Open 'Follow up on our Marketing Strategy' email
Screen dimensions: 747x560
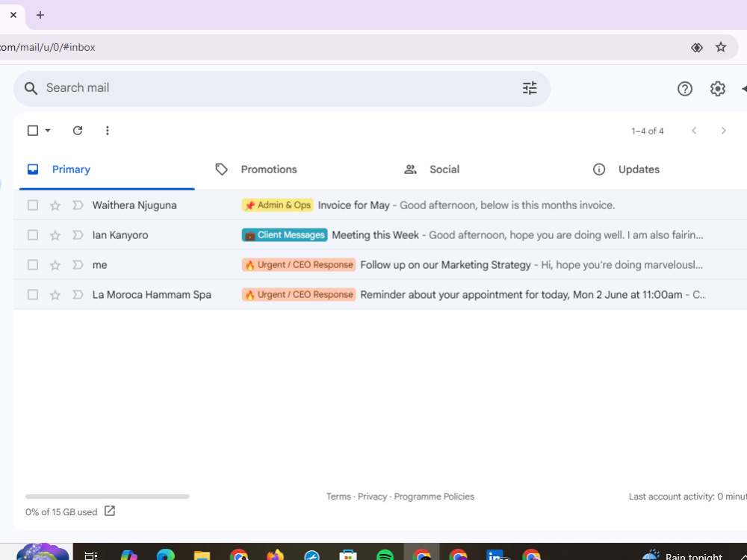pos(445,265)
